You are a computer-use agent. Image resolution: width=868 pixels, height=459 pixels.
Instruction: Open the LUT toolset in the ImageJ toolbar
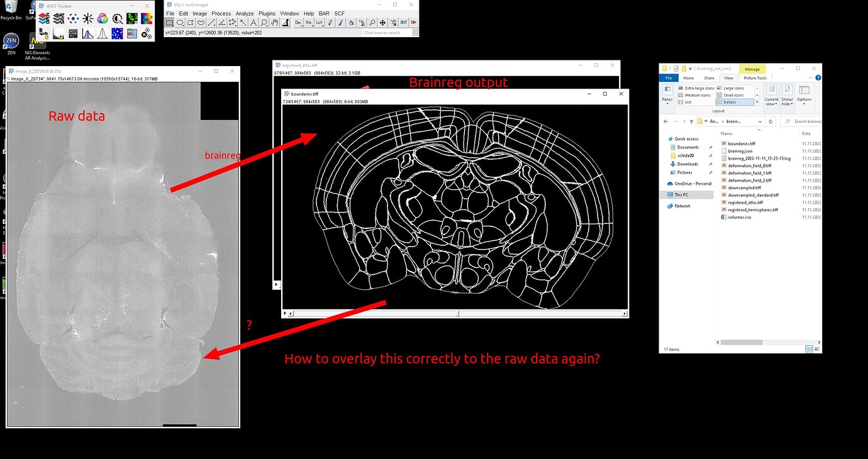pyautogui.click(x=320, y=22)
